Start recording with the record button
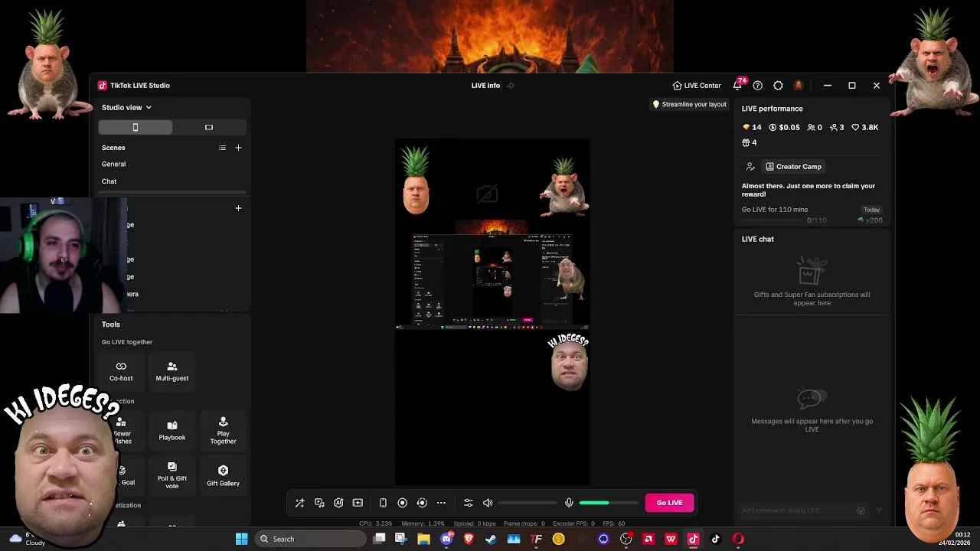 pos(402,503)
